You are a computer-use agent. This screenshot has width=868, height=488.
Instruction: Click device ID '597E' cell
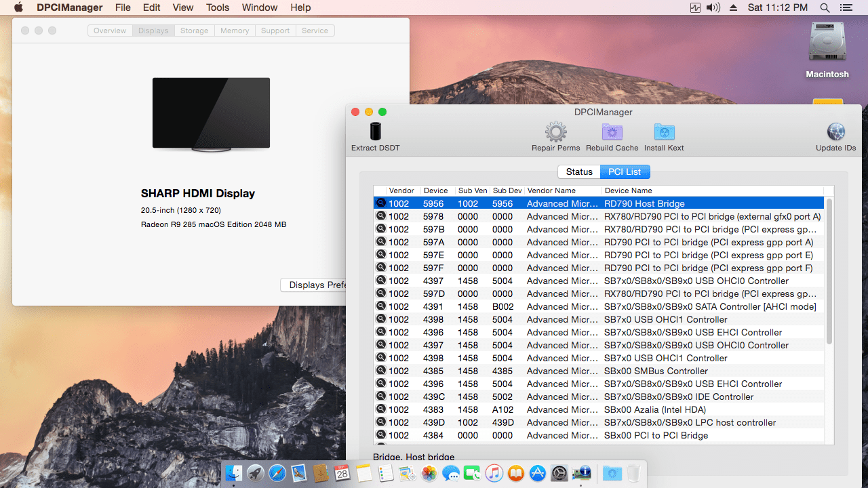(x=434, y=255)
